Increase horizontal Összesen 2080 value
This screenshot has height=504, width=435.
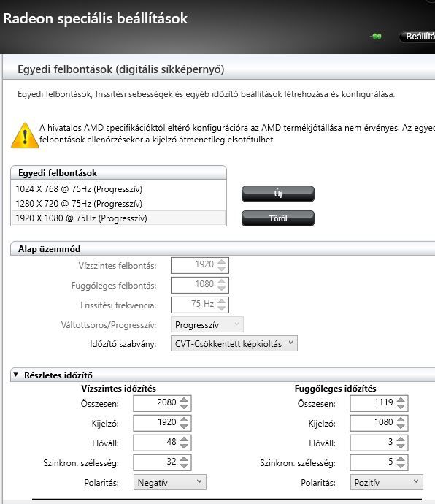(184, 400)
